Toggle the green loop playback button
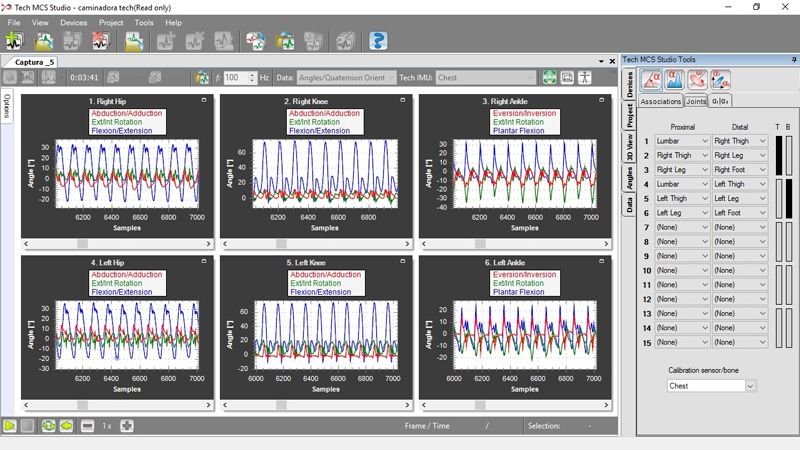The image size is (800, 450). point(47,426)
